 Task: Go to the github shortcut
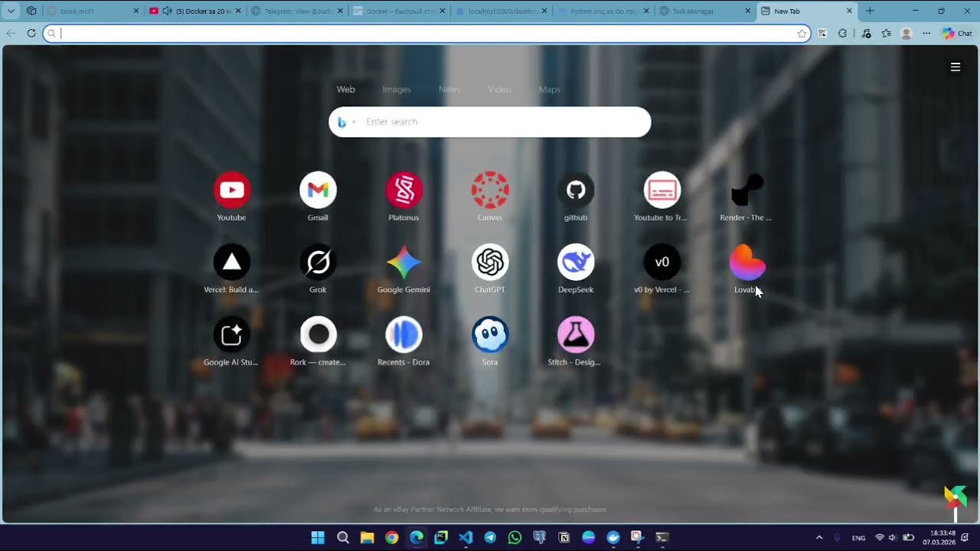576,190
